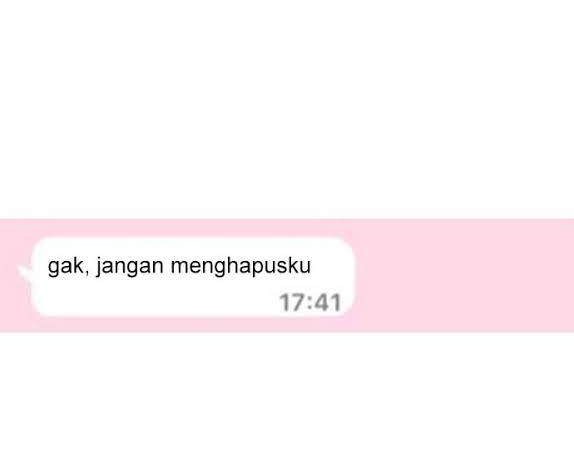Click the minutes '41' in timestamp
This screenshot has height=475, width=574.
pyautogui.click(x=327, y=303)
